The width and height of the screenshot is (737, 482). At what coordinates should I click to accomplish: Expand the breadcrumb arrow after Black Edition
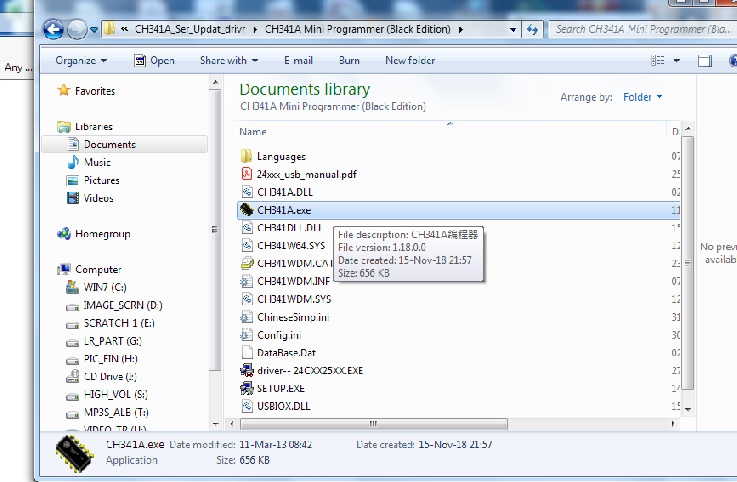(461, 30)
